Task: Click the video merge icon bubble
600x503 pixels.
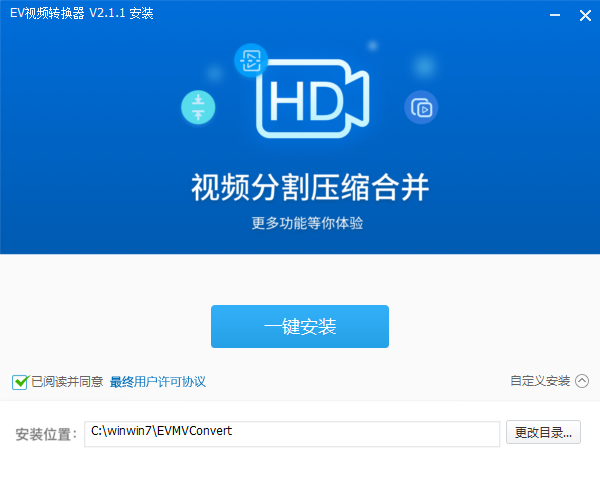Action: point(421,107)
